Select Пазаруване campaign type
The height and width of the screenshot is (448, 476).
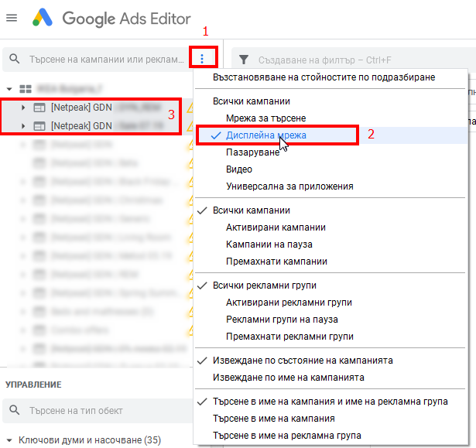tap(252, 152)
